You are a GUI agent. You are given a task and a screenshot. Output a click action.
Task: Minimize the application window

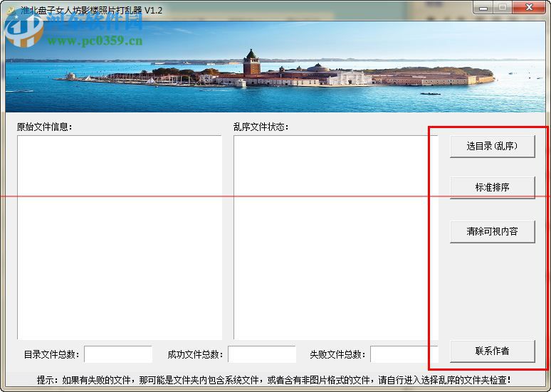coord(483,7)
